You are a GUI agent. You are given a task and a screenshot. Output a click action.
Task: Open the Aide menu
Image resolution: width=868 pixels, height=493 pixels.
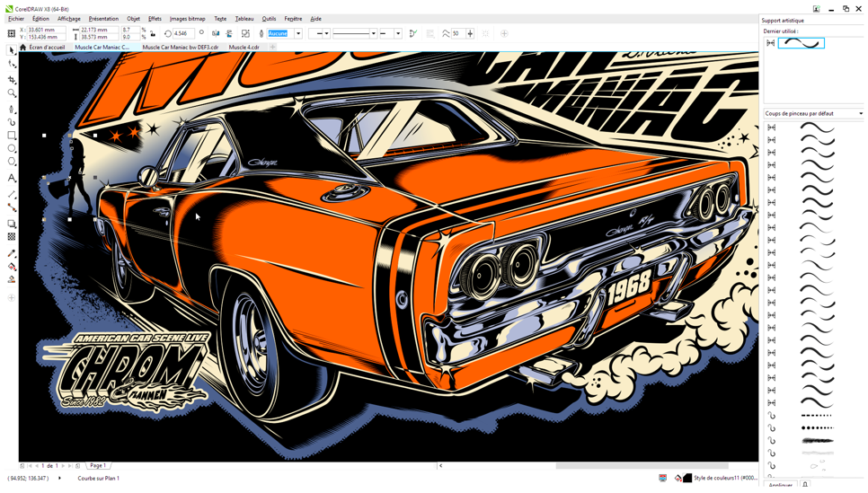tap(315, 19)
